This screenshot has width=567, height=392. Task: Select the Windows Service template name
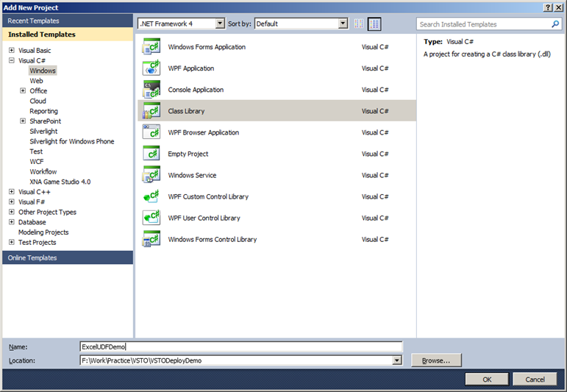coord(192,175)
